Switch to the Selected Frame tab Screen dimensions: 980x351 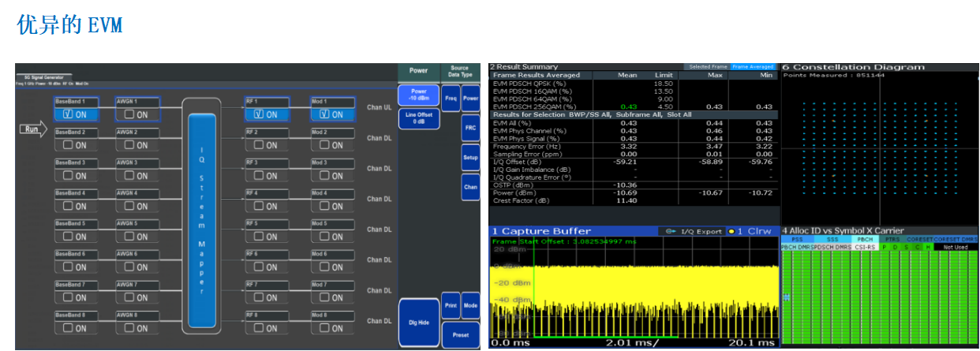(x=706, y=67)
